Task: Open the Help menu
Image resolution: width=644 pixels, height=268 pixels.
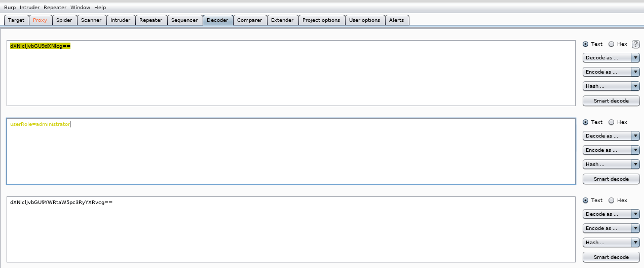Action: point(100,8)
